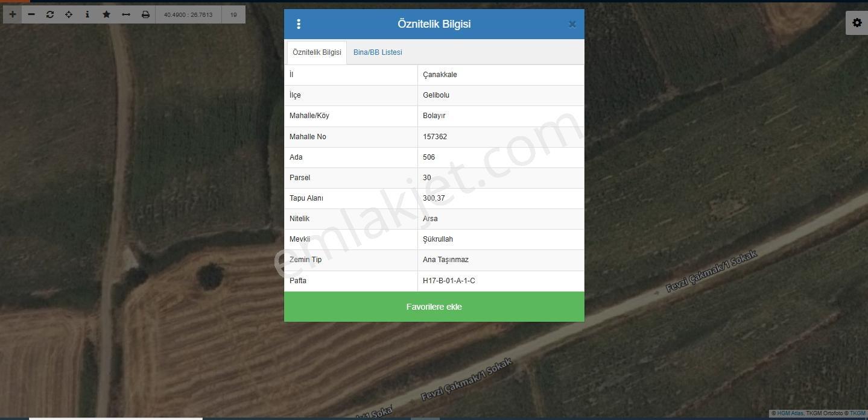Open settings with the gear icon
Viewport: 868px width, 420px height.
tap(857, 23)
